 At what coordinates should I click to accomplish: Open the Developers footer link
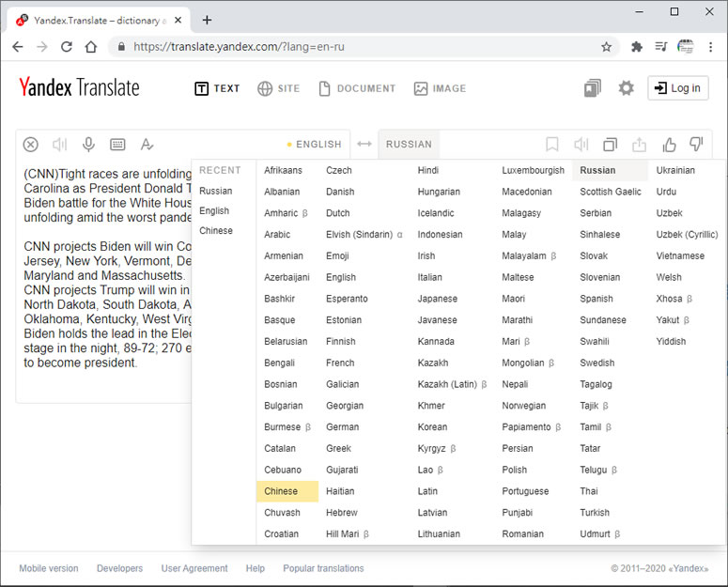(120, 568)
